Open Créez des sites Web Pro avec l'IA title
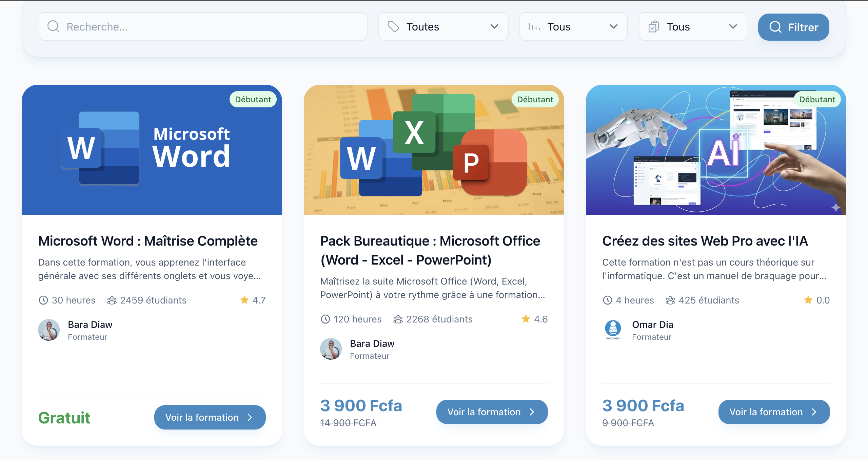The width and height of the screenshot is (868, 460). click(x=705, y=241)
